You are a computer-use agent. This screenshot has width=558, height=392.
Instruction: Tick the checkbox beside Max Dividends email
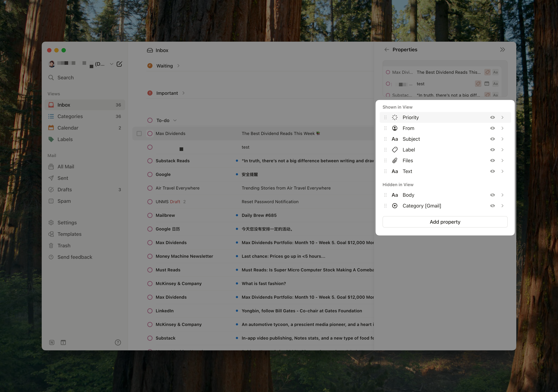[x=139, y=134]
